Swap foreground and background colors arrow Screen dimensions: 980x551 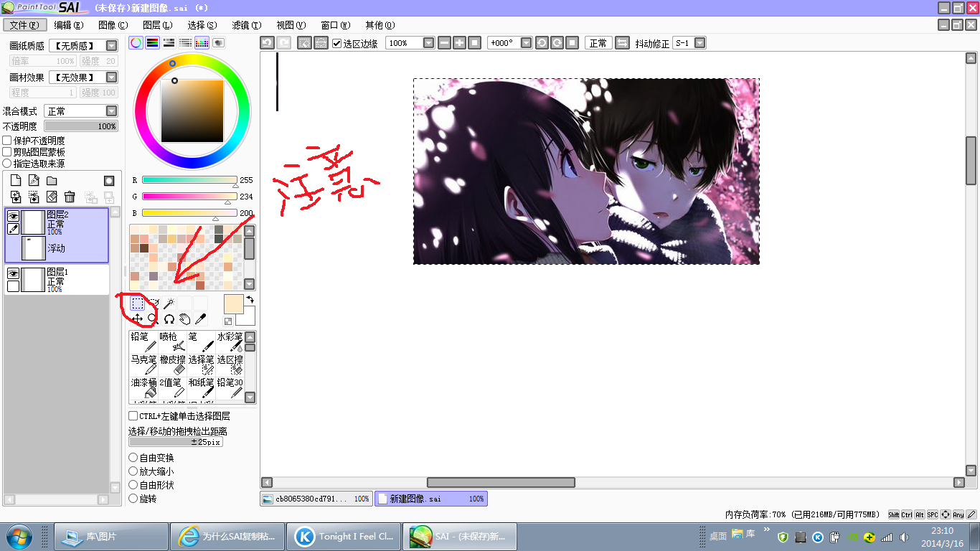tap(250, 299)
